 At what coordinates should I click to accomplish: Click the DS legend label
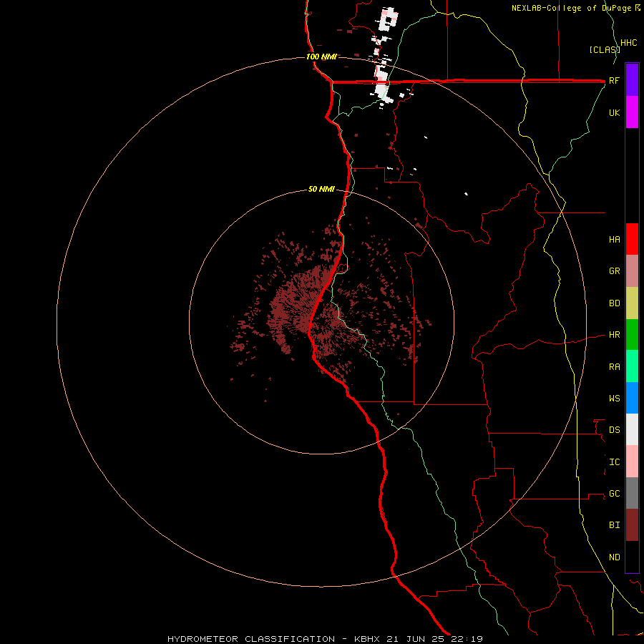tap(615, 430)
